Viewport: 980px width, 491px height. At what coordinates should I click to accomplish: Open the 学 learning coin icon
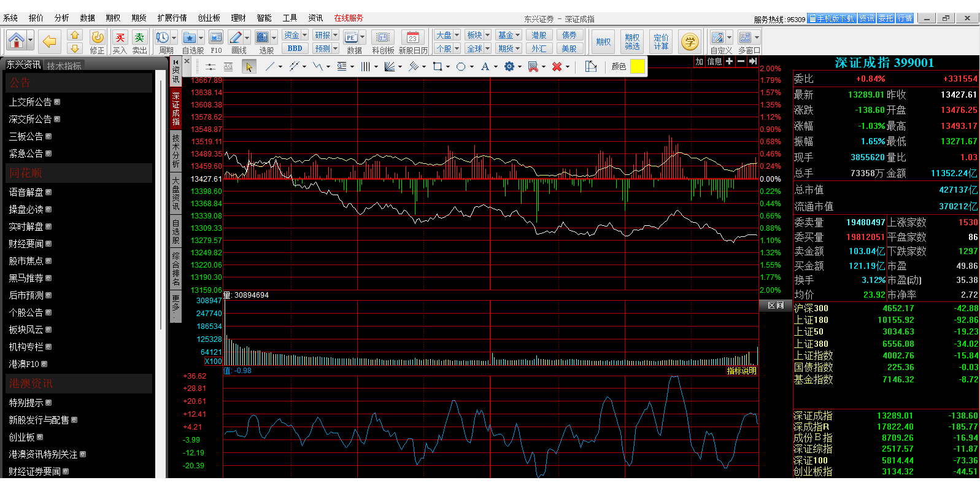[690, 42]
